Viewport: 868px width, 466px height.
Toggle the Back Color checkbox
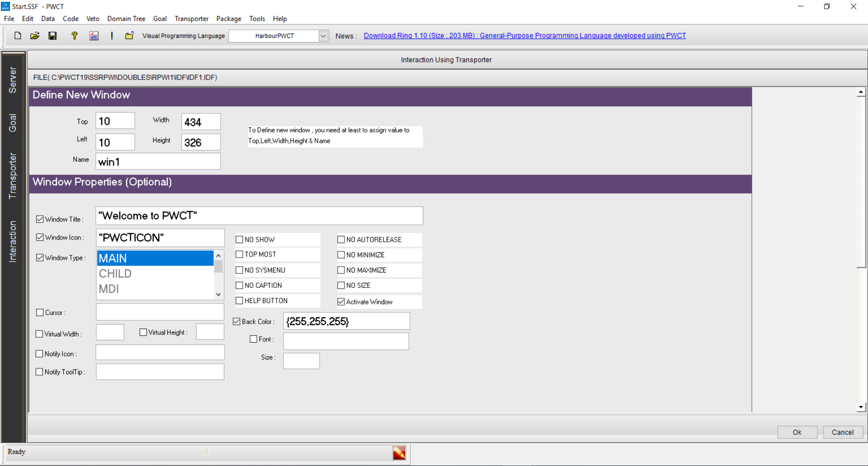point(236,322)
